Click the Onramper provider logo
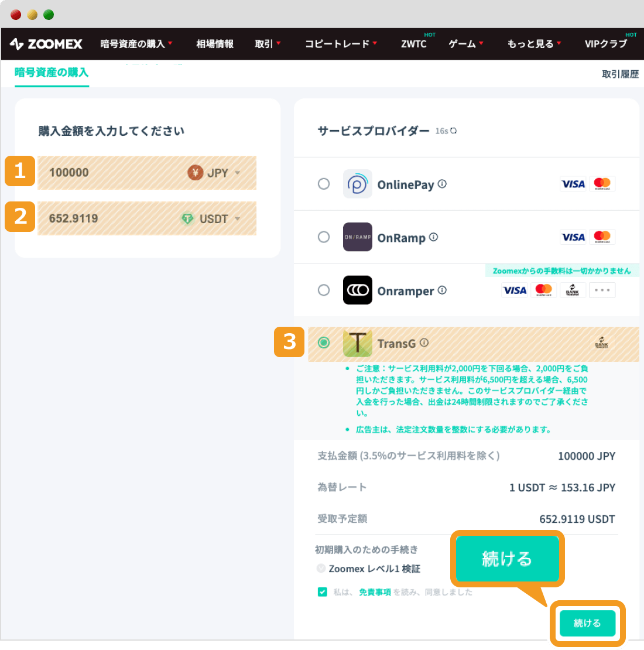The width and height of the screenshot is (644, 650). [357, 290]
